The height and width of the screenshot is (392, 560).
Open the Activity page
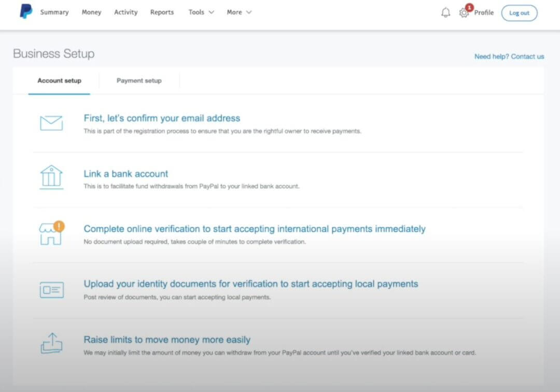(x=125, y=12)
